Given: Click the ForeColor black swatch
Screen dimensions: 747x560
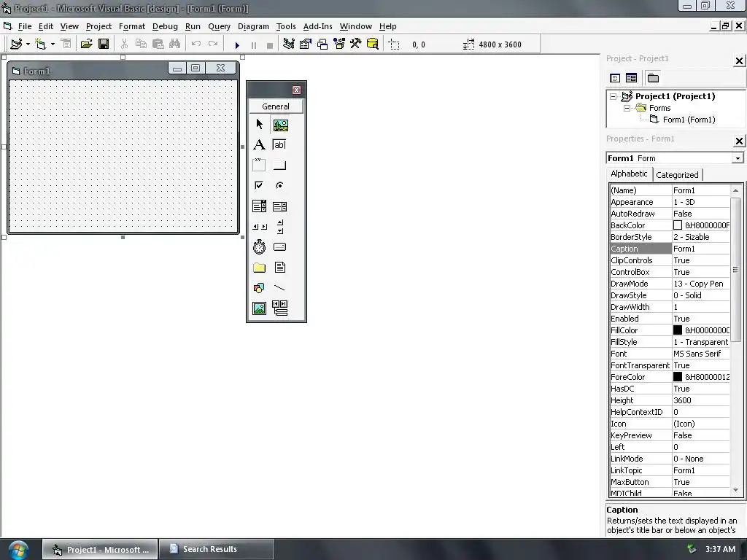Looking at the screenshot, I should [678, 377].
